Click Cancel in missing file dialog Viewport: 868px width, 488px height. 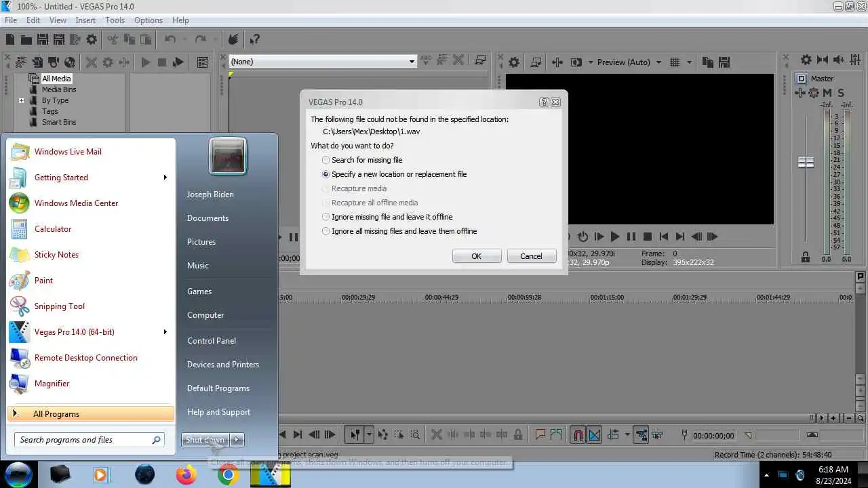(531, 256)
